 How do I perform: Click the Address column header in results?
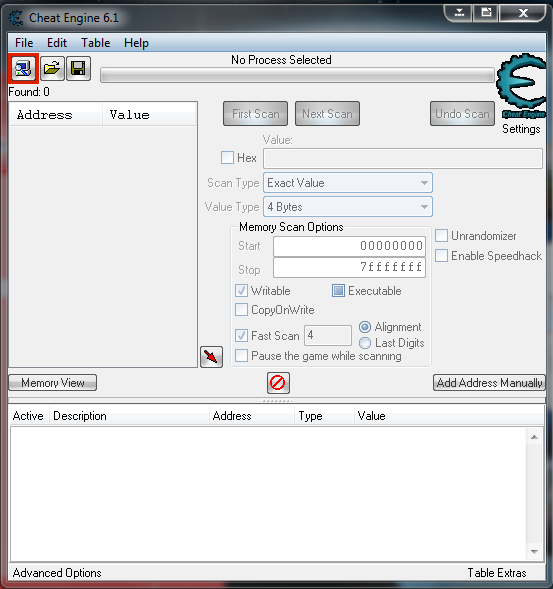coord(56,115)
